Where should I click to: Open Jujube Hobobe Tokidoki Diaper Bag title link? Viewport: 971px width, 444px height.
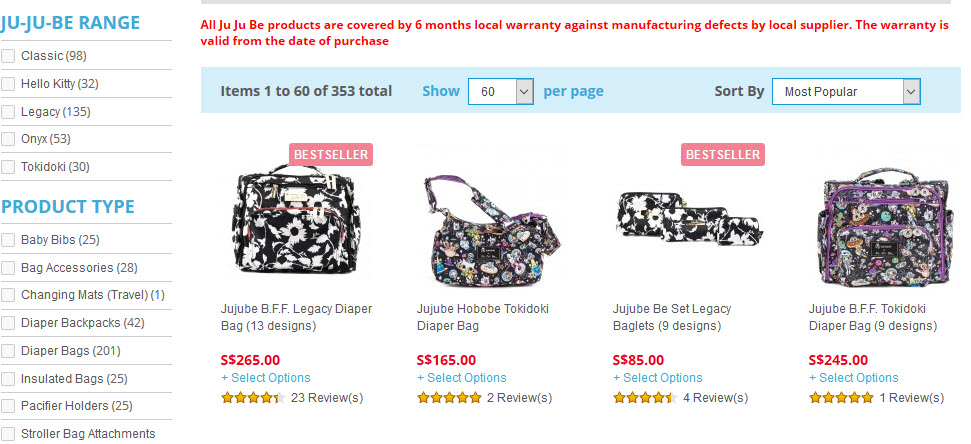click(483, 317)
